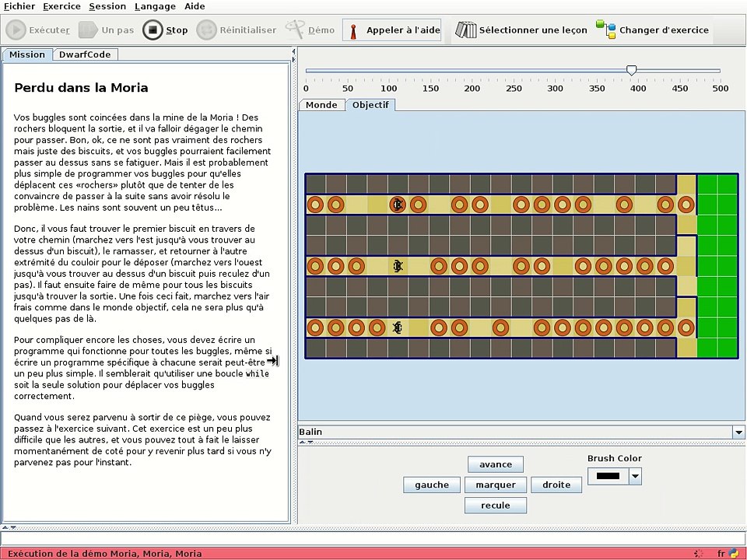Screen dimensions: 747x560
Task: Click the Exécuter play icon
Action: (16, 30)
